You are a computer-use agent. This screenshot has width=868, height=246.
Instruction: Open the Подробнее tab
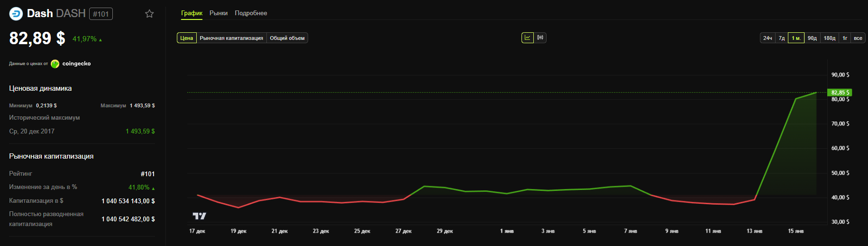pyautogui.click(x=251, y=13)
